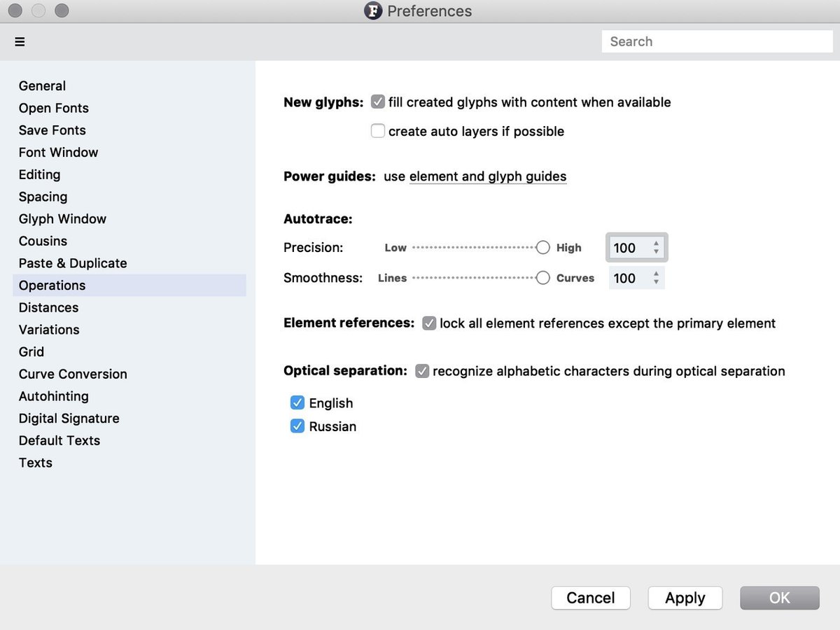Open the Power guides dropdown
This screenshot has width=840, height=630.
point(488,176)
